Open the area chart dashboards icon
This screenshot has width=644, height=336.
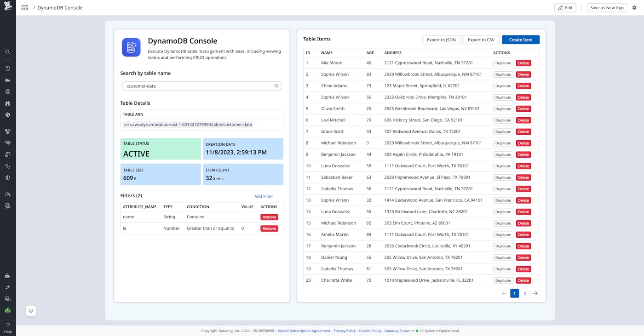tap(8, 80)
